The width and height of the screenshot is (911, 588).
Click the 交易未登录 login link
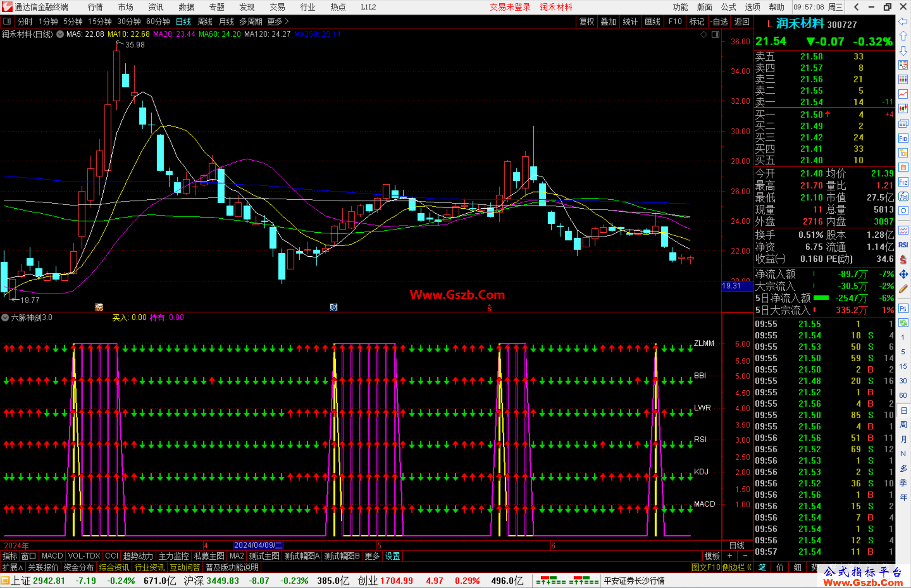510,7
